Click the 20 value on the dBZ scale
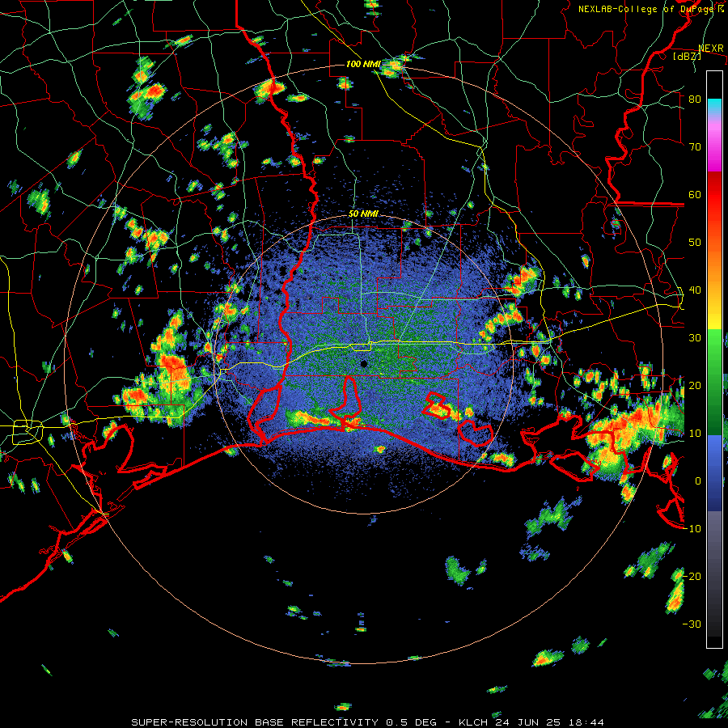Image resolution: width=728 pixels, height=728 pixels. [695, 385]
